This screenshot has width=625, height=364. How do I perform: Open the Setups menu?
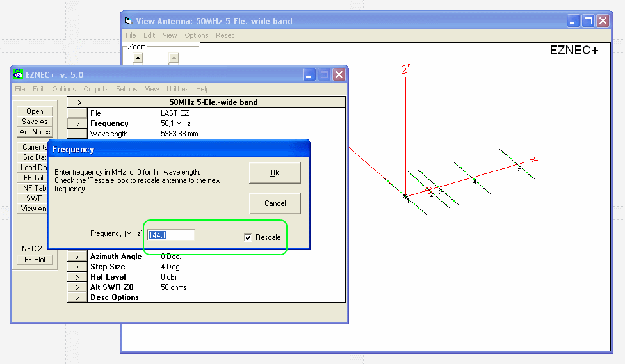tap(126, 89)
